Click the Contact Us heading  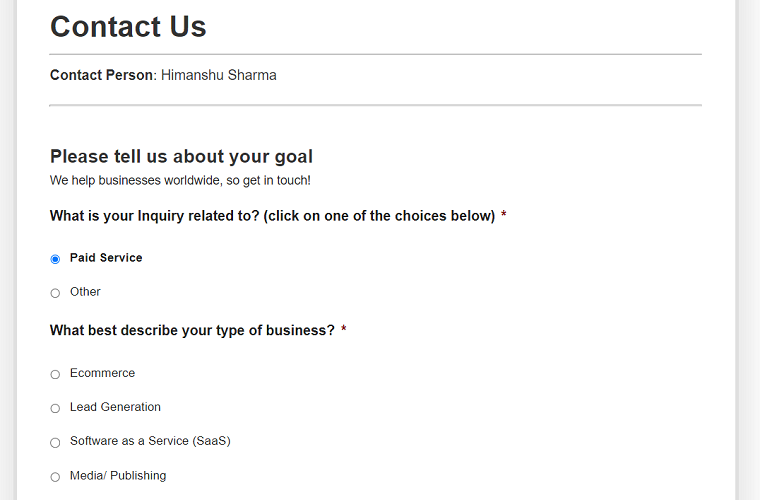[x=128, y=27]
